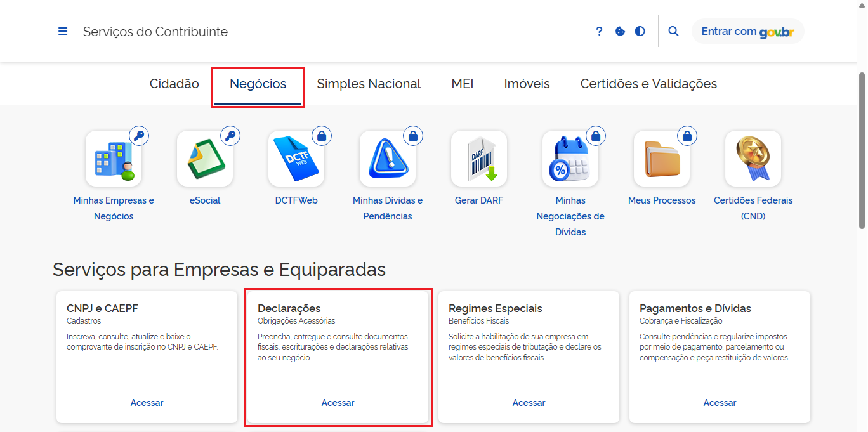868x432 pixels.
Task: Toggle high contrast mode icon
Action: tap(640, 31)
